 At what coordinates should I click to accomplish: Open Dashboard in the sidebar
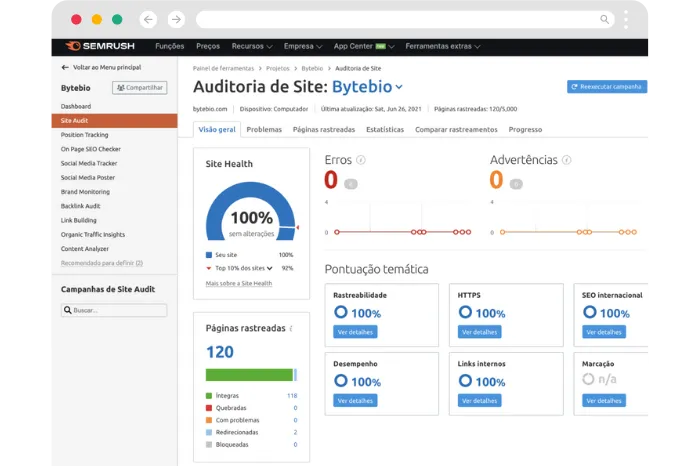(76, 106)
